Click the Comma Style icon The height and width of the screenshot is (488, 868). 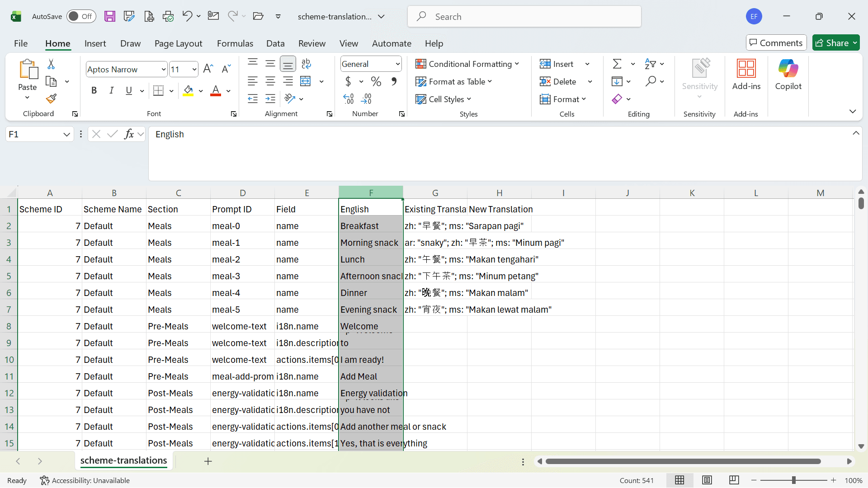(394, 81)
